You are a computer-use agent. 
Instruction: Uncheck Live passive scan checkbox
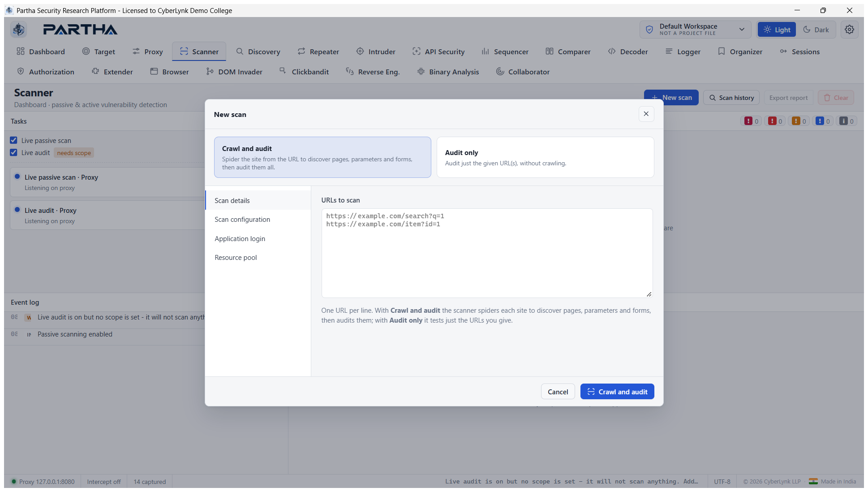click(14, 140)
